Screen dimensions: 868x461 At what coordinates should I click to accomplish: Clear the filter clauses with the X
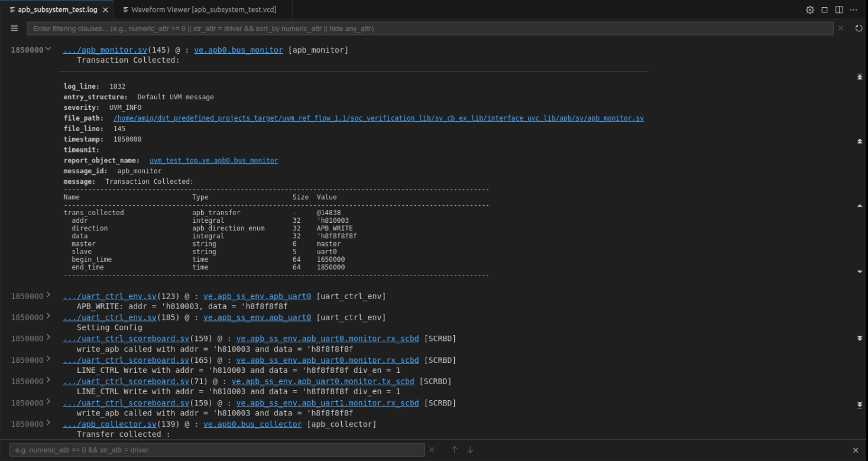click(840, 28)
